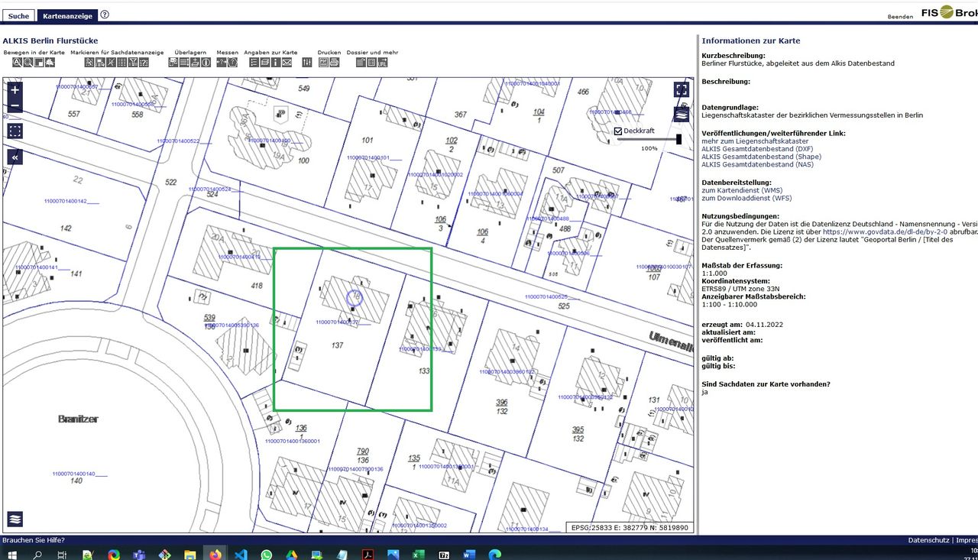The width and height of the screenshot is (978, 560).
Task: Open Firefox from the Windows taskbar
Action: (x=215, y=554)
